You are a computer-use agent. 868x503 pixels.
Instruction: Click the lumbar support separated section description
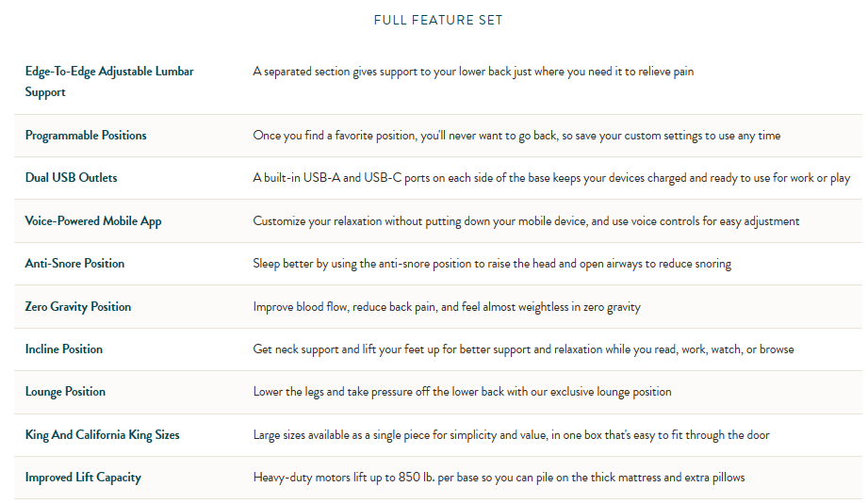click(473, 72)
